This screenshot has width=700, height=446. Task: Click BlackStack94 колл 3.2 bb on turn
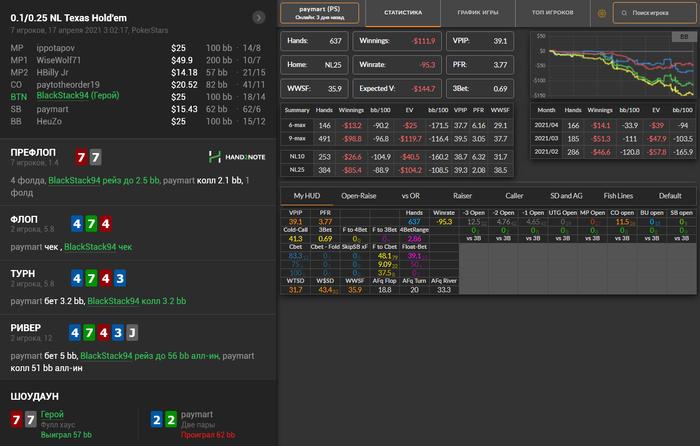tap(137, 301)
